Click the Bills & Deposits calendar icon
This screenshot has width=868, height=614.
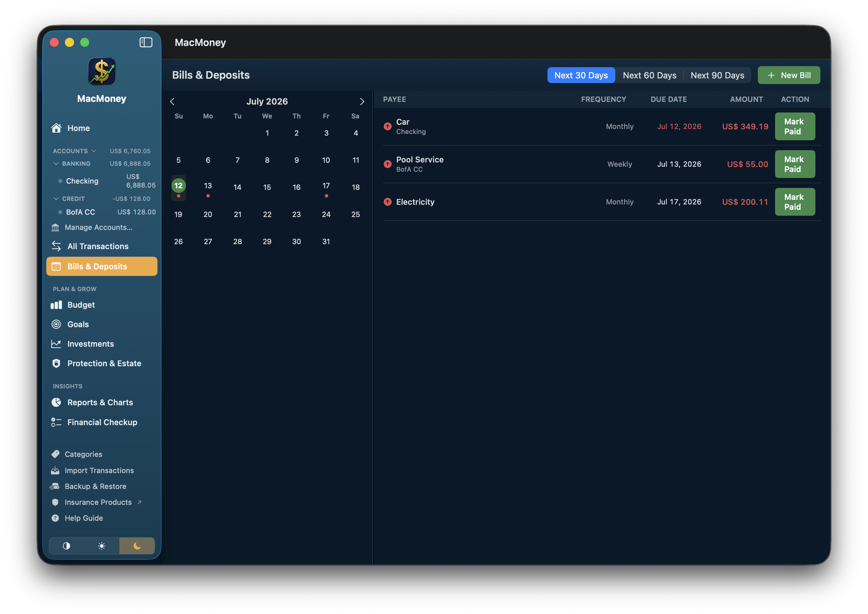pyautogui.click(x=56, y=267)
